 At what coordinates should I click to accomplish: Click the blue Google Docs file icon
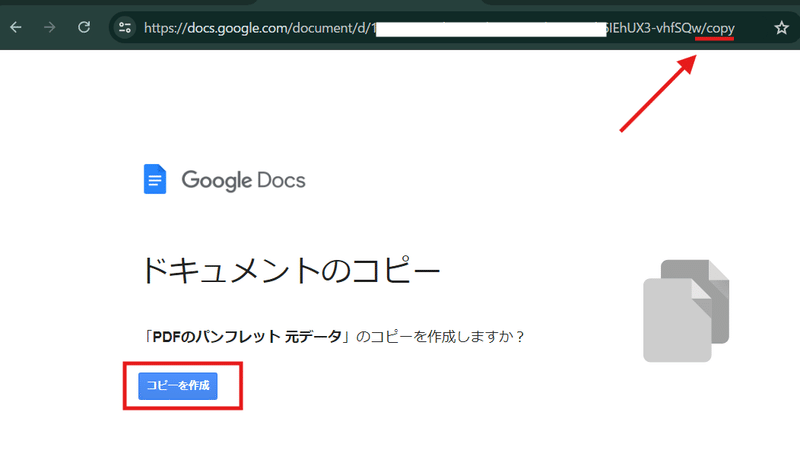tap(155, 179)
